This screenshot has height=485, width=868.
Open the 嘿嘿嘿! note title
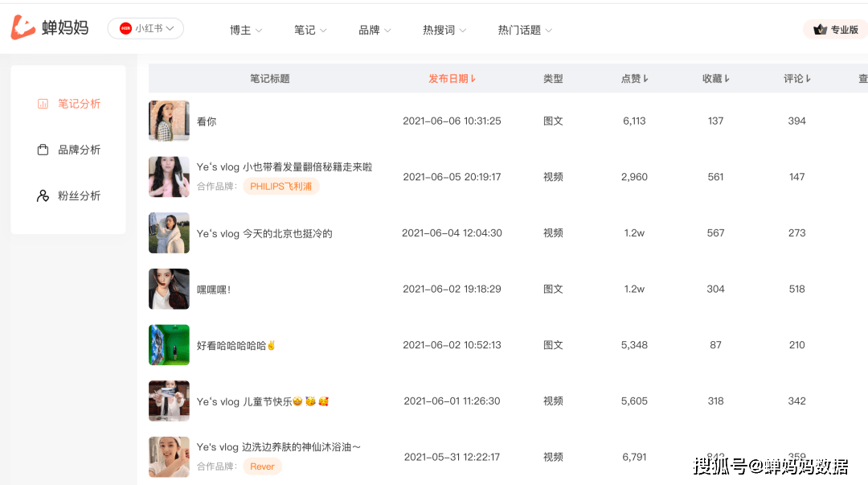(x=214, y=290)
